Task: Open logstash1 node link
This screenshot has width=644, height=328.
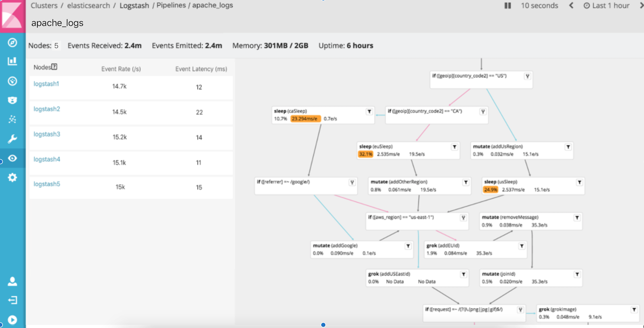Action: 46,84
